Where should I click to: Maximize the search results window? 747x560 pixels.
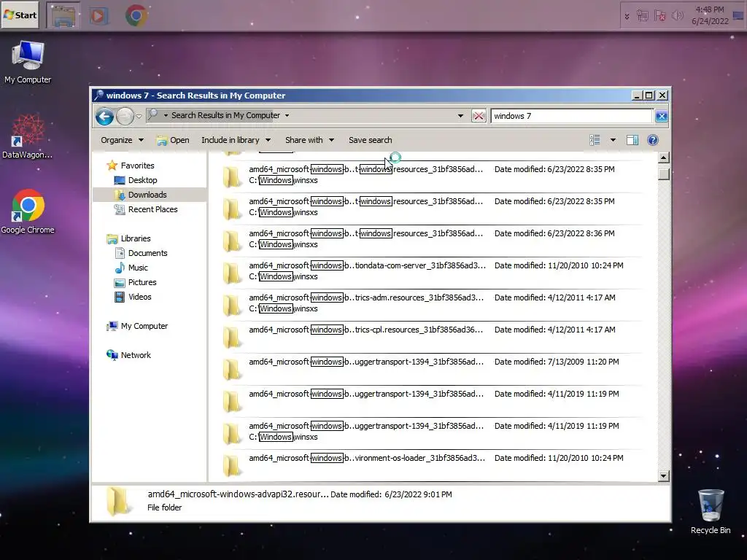coord(649,96)
